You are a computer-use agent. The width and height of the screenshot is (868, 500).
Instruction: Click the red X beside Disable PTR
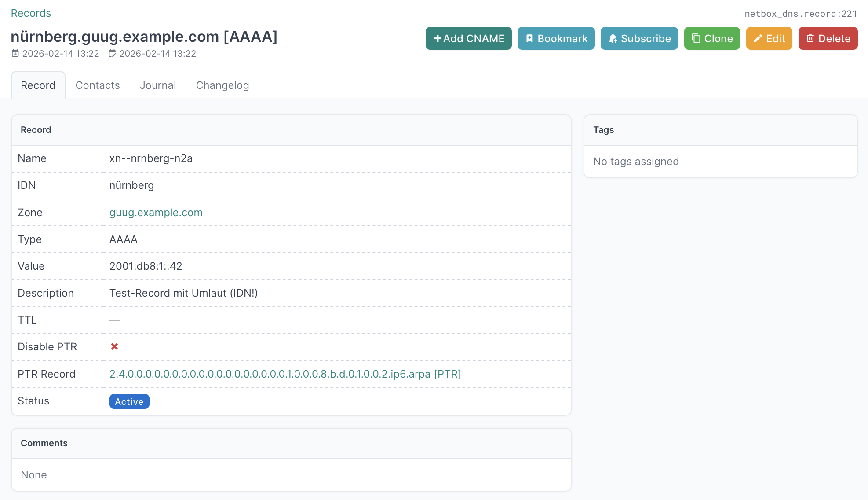pyautogui.click(x=114, y=347)
